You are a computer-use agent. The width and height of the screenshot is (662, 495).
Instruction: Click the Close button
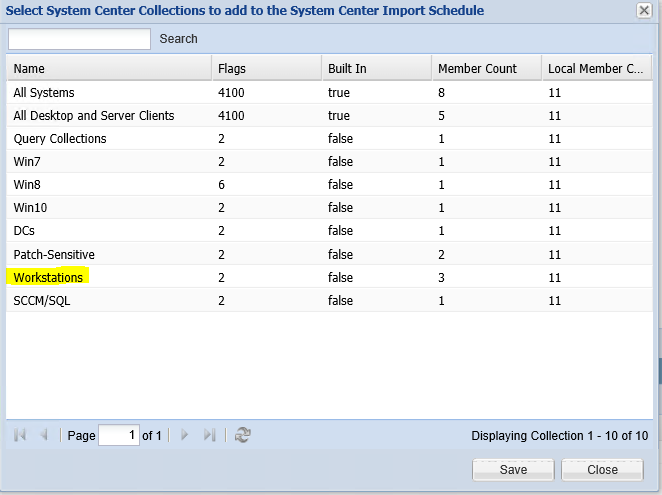602,470
